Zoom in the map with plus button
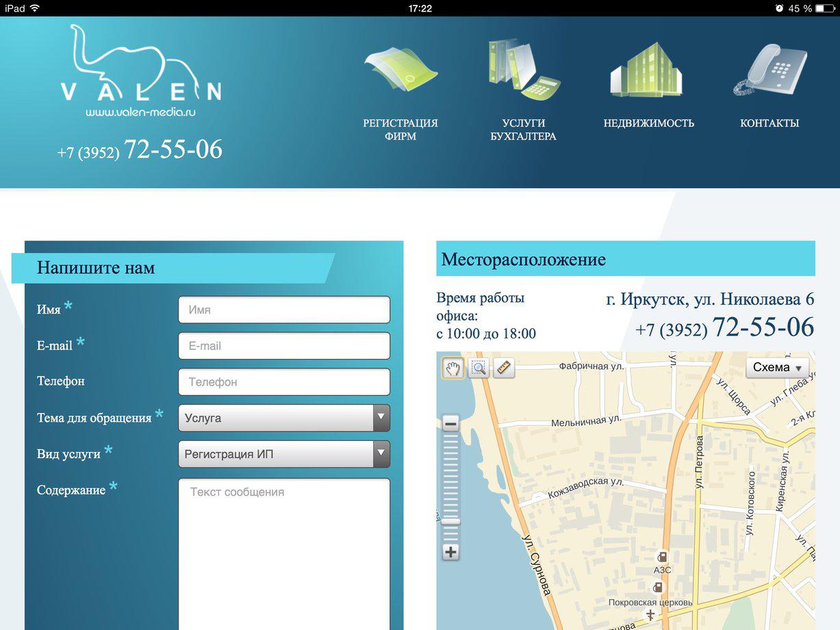Screen dimensions: 840x630 (x=450, y=552)
